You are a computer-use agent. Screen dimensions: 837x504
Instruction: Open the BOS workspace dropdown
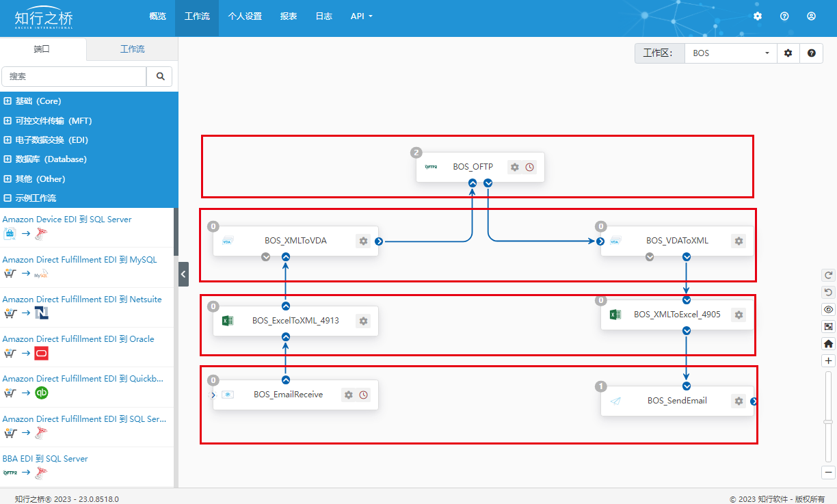coord(730,53)
